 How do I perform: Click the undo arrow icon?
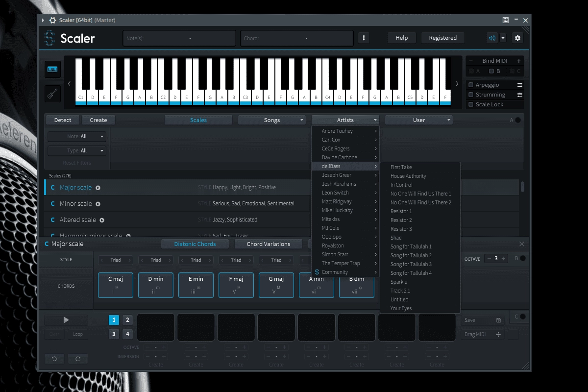tap(54, 359)
